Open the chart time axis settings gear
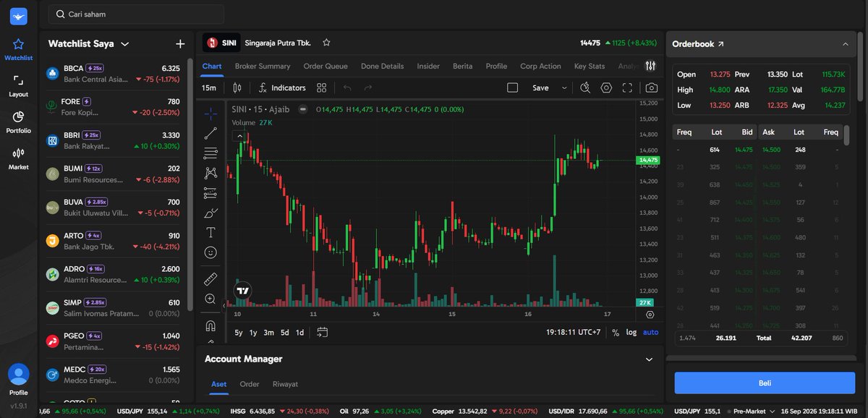868x418 pixels. click(x=650, y=315)
